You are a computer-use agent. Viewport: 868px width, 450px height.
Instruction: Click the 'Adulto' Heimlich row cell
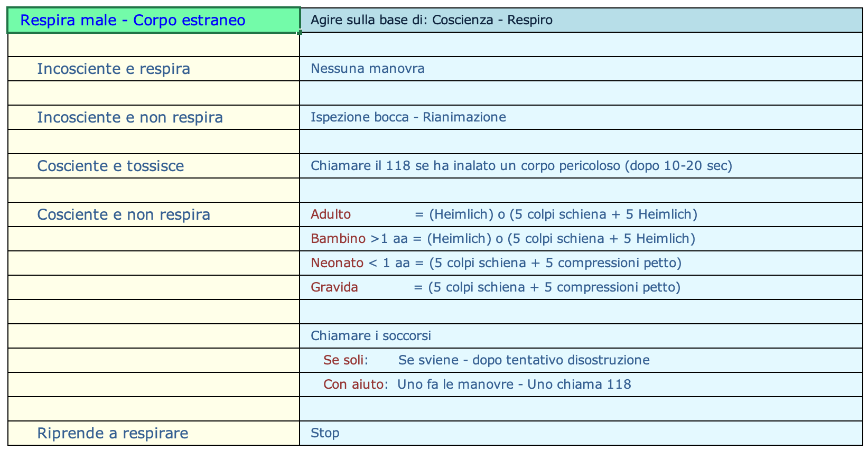click(x=581, y=214)
